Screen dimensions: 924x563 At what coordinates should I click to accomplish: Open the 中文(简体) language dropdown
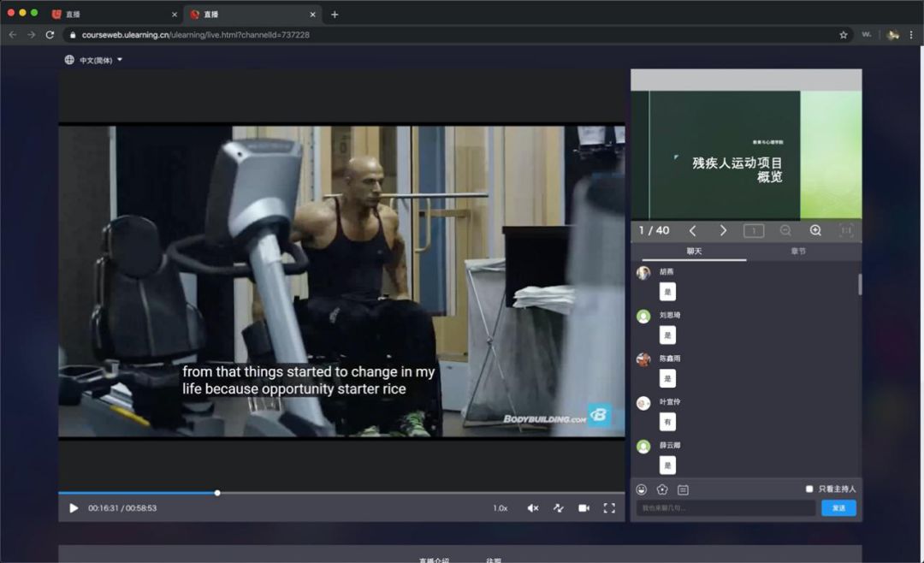94,60
